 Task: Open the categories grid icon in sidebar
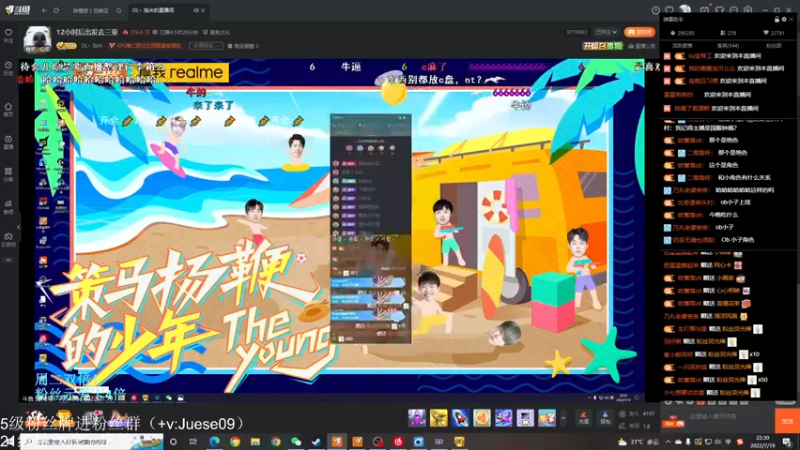tap(8, 174)
